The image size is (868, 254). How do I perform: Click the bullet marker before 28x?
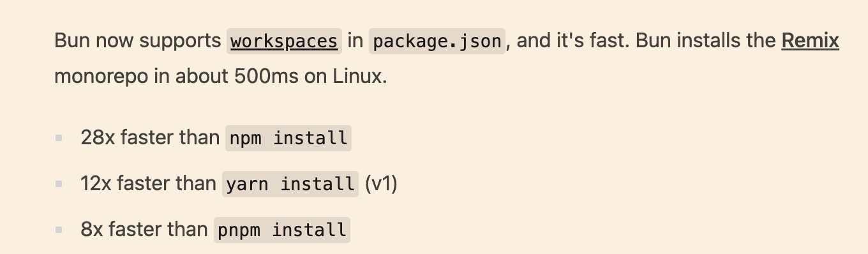[59, 138]
